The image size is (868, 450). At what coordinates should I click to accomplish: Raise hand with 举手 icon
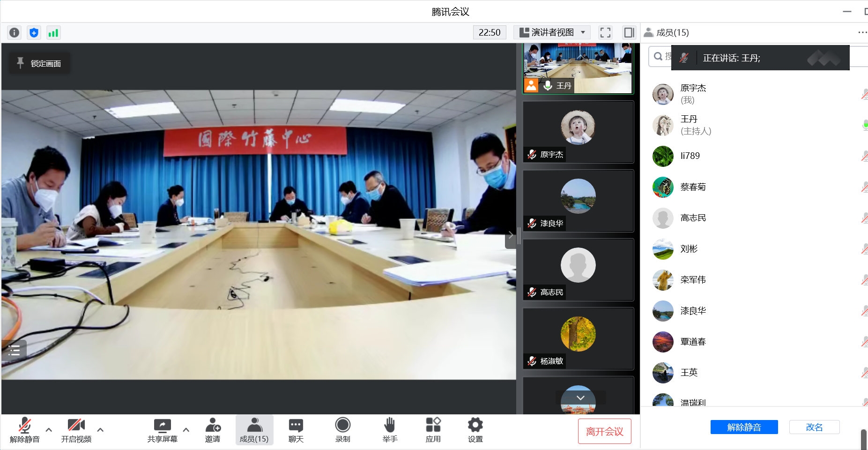click(390, 430)
